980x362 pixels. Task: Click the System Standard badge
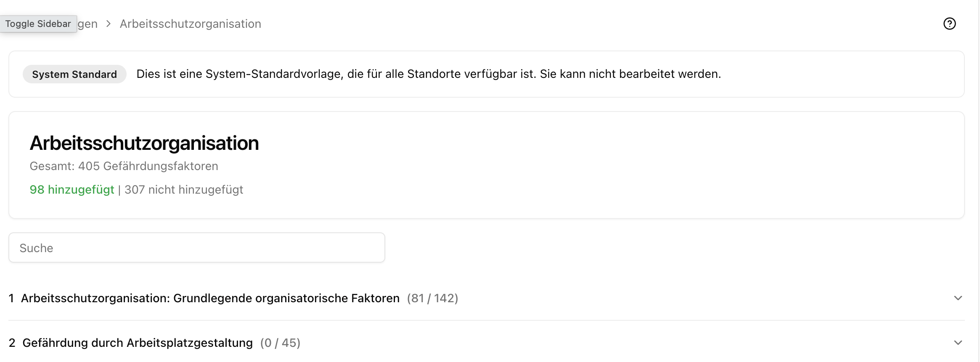click(x=74, y=74)
